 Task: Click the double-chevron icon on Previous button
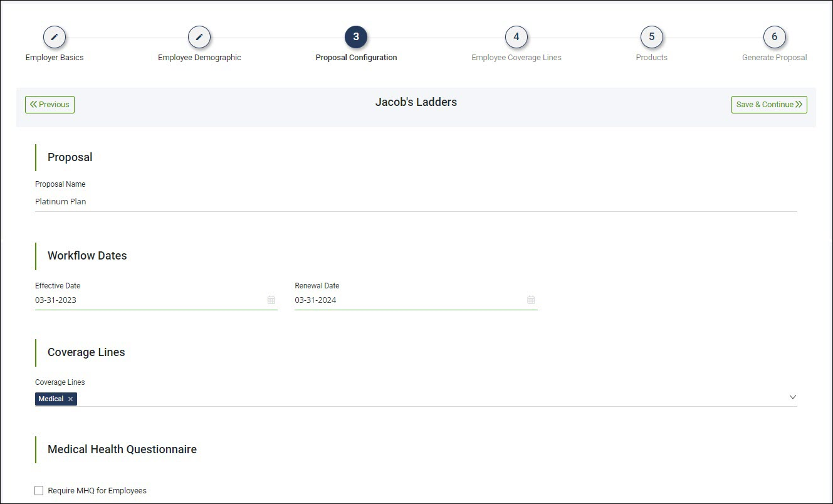pyautogui.click(x=34, y=104)
